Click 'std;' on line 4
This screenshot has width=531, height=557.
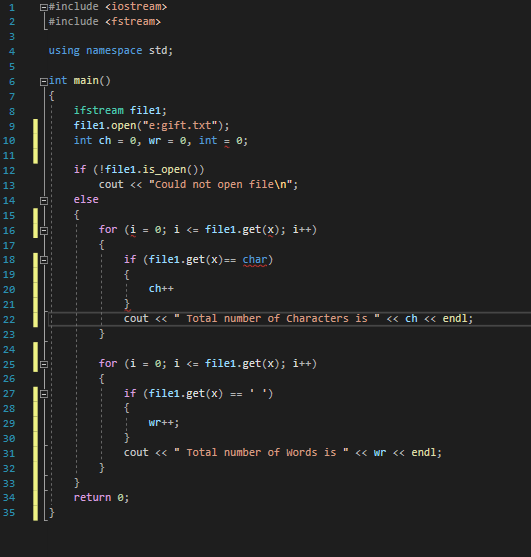(x=161, y=50)
